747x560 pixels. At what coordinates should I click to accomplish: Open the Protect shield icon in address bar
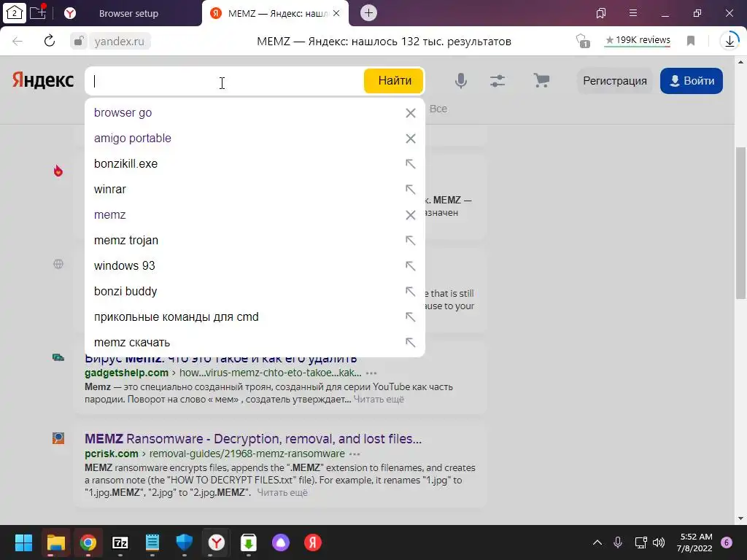tap(582, 41)
